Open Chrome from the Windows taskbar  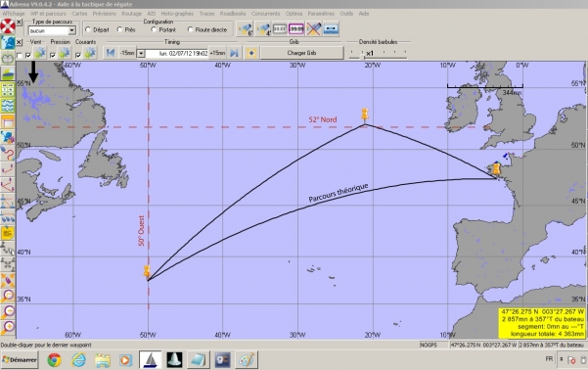[x=55, y=360]
